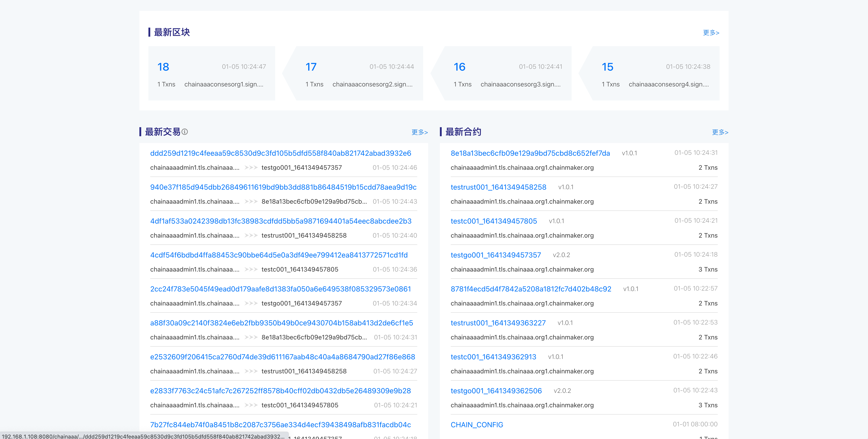Viewport: 868px width, 439px height.
Task: Open transaction 7b27fc844eb74f0a8451b8c2087c3756...
Action: pyautogui.click(x=281, y=425)
